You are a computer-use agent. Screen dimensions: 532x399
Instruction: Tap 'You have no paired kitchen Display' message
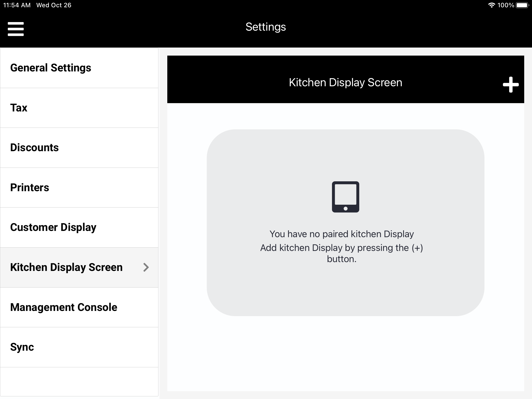coord(342,234)
